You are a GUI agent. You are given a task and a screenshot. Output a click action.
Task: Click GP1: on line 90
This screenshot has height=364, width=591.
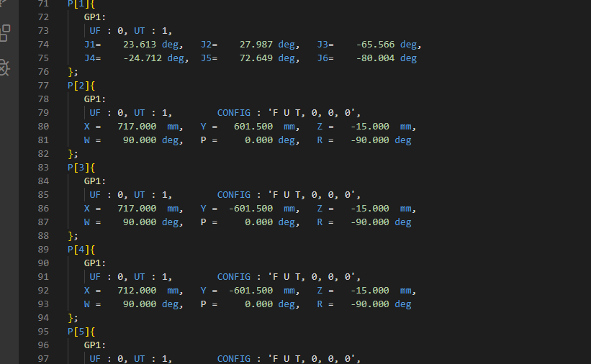(x=95, y=263)
